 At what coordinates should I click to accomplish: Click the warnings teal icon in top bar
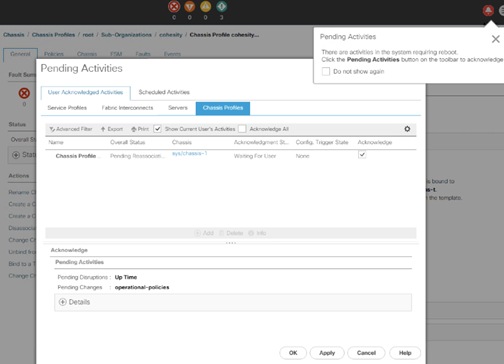[222, 6]
